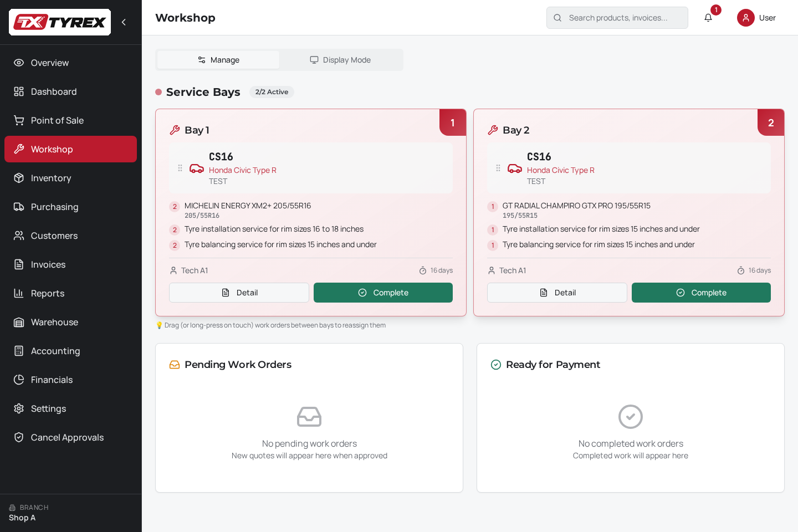The image size is (798, 532).
Task: Select Workshop in the sidebar
Action: tap(70, 149)
